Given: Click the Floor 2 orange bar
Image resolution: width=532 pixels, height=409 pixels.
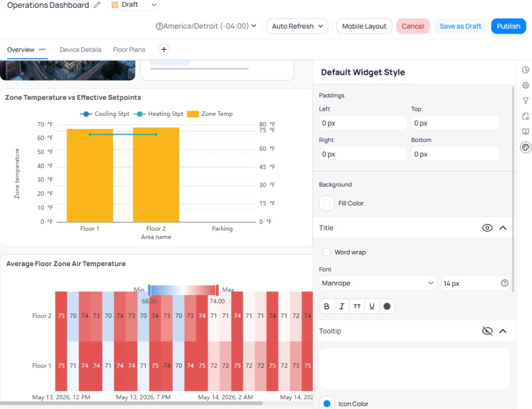Looking at the screenshot, I should click(x=156, y=175).
